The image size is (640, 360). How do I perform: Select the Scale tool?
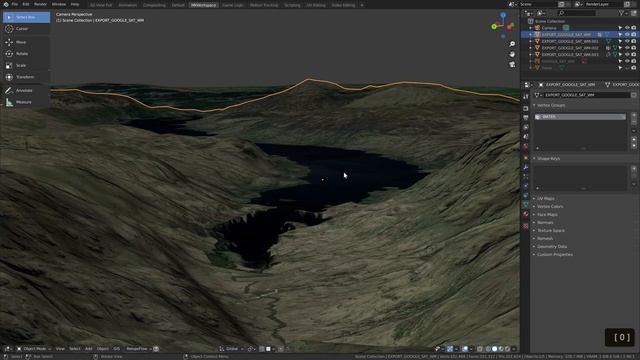pos(26,65)
